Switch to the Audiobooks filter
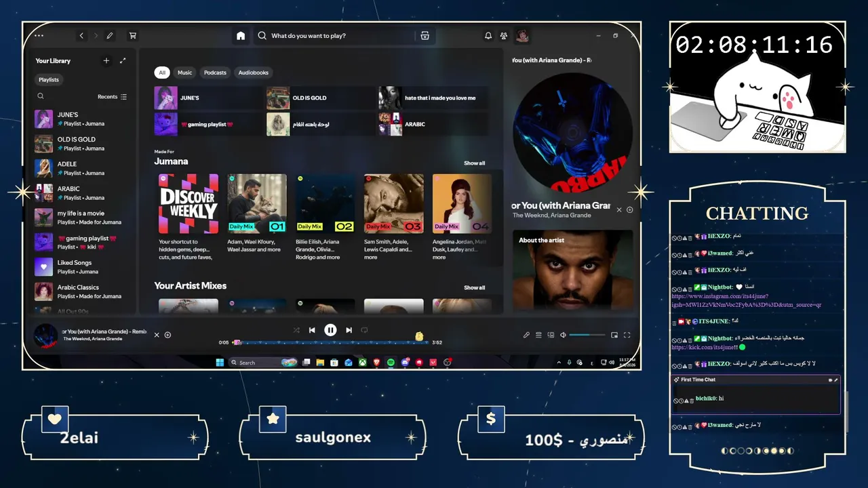The width and height of the screenshot is (868, 488). point(254,73)
